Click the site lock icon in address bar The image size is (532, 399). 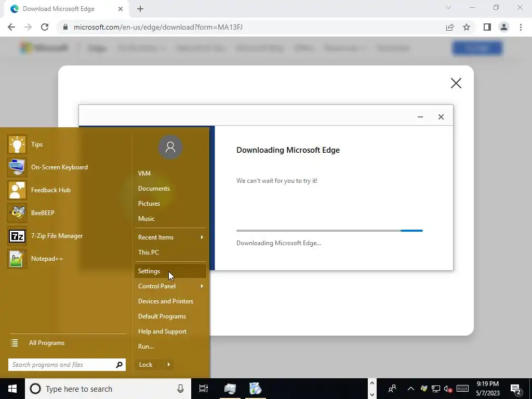(65, 27)
